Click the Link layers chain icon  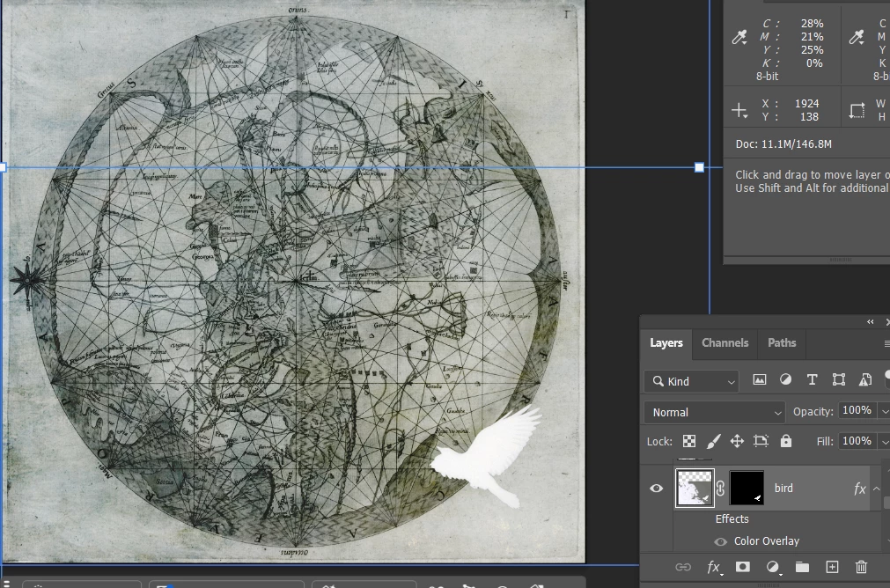[683, 567]
